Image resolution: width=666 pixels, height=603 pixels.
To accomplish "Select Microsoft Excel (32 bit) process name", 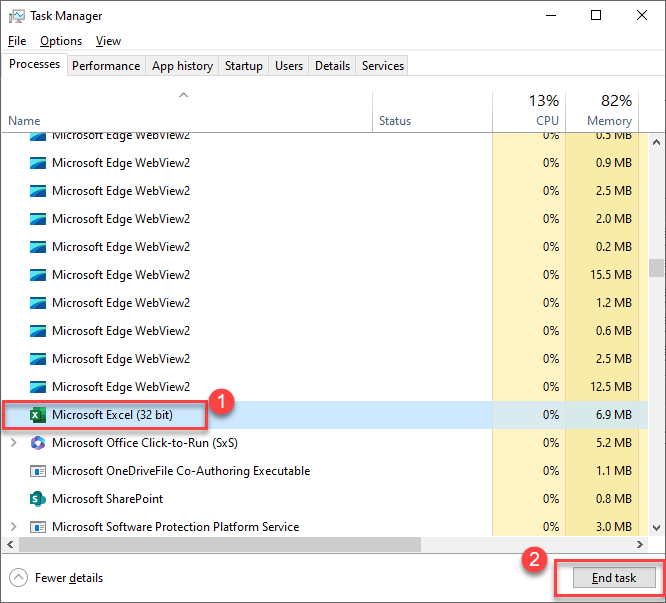I will point(112,415).
